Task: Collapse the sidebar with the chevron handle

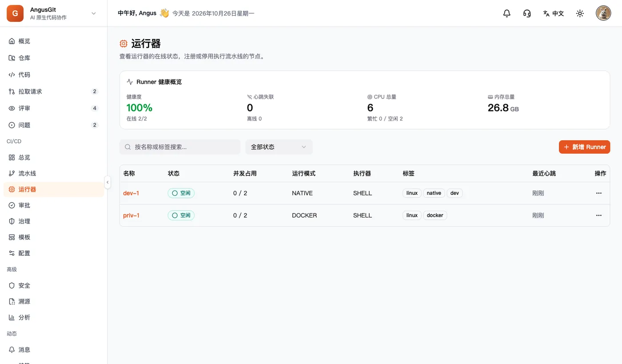Action: tap(108, 182)
